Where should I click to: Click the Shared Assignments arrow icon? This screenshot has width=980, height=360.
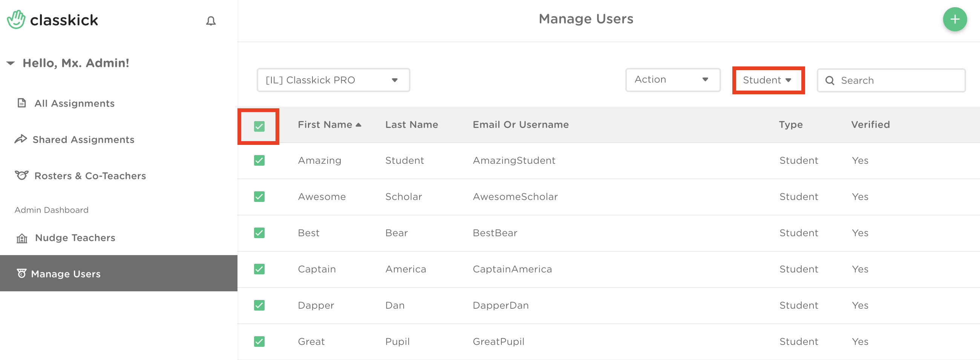21,139
